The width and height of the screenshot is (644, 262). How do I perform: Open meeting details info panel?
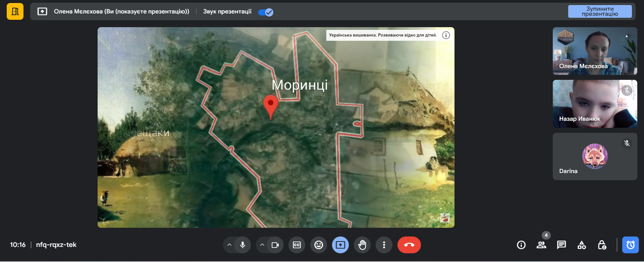pyautogui.click(x=521, y=245)
